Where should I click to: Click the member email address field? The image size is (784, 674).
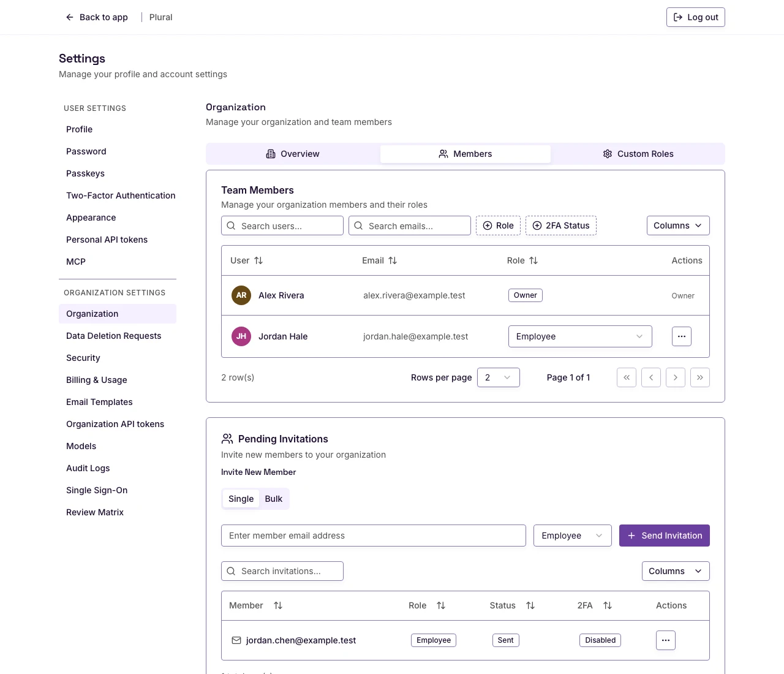tap(374, 536)
